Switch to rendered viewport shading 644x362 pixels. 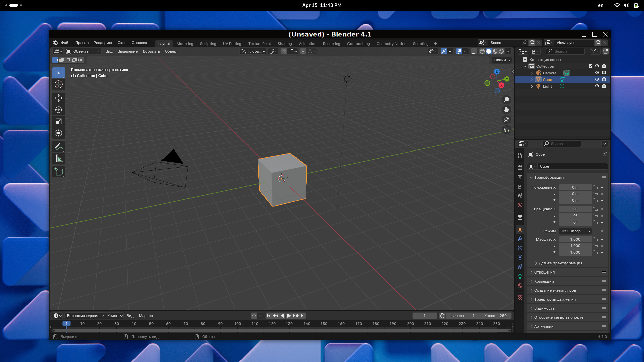pos(501,51)
